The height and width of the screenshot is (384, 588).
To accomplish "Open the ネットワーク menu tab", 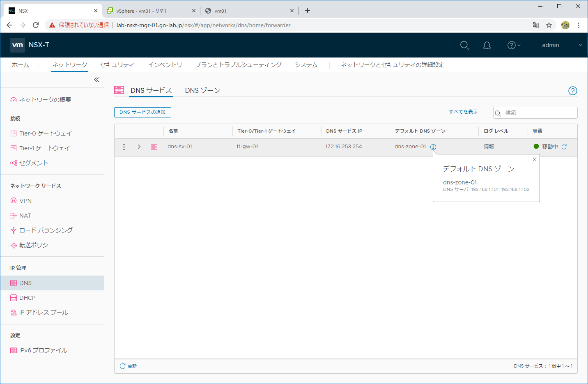I will 70,65.
